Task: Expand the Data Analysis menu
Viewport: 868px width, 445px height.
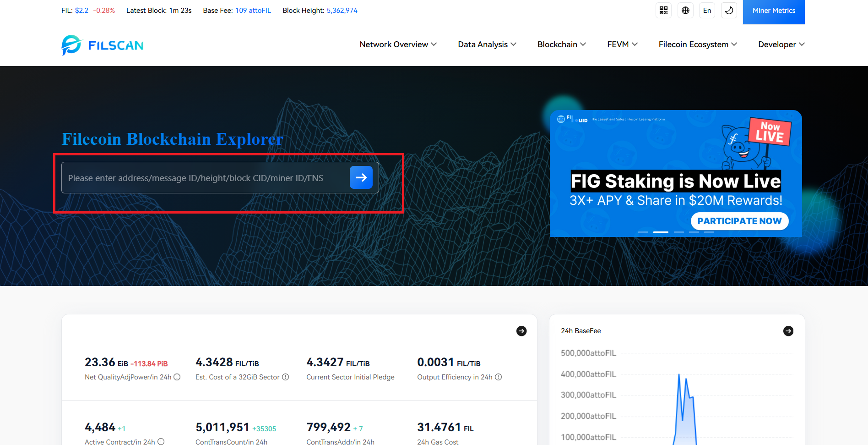Action: click(x=487, y=44)
